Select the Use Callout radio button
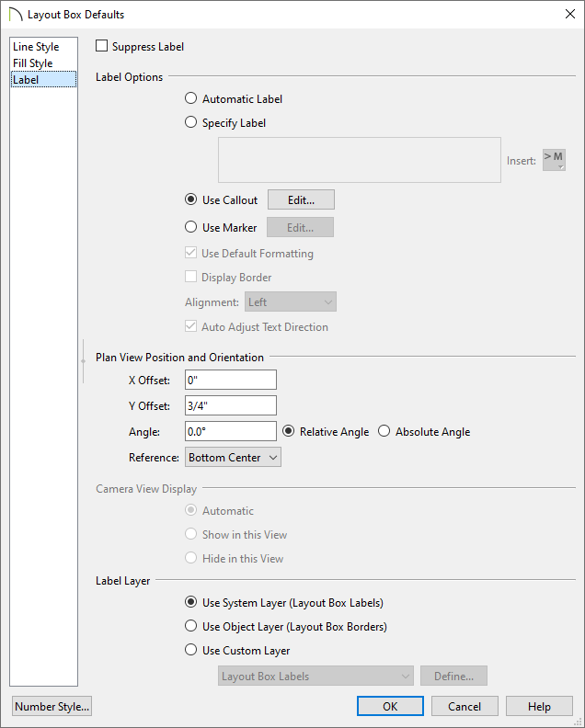 point(191,199)
